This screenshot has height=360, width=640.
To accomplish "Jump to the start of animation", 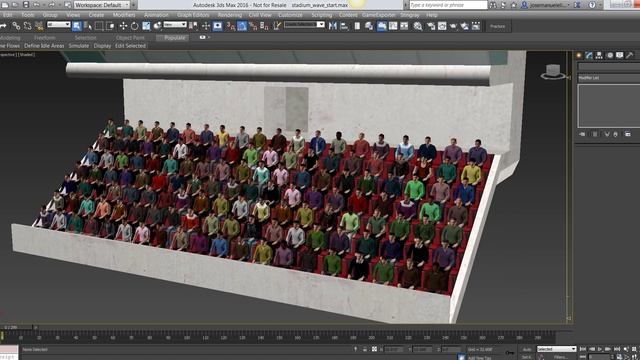I will [582, 349].
